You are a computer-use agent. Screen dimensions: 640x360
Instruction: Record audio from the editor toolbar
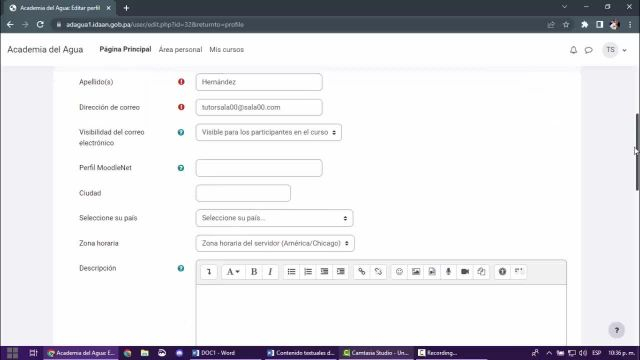coord(448,272)
